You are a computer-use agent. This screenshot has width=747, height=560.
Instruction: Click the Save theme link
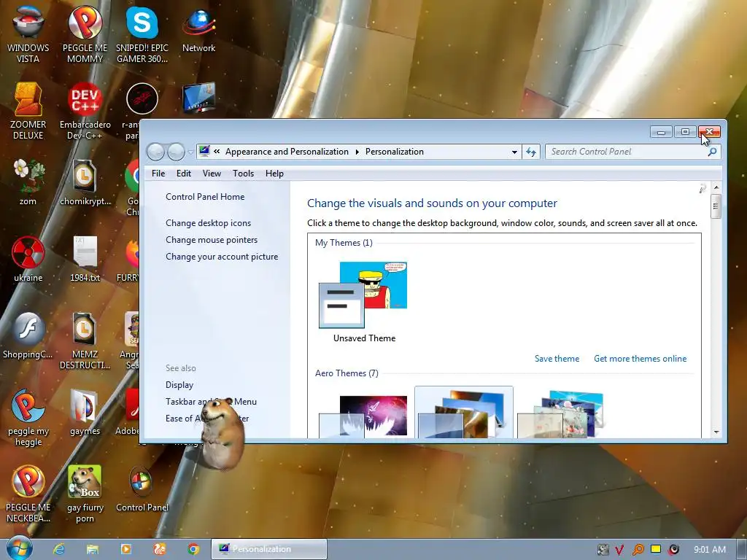[557, 359]
